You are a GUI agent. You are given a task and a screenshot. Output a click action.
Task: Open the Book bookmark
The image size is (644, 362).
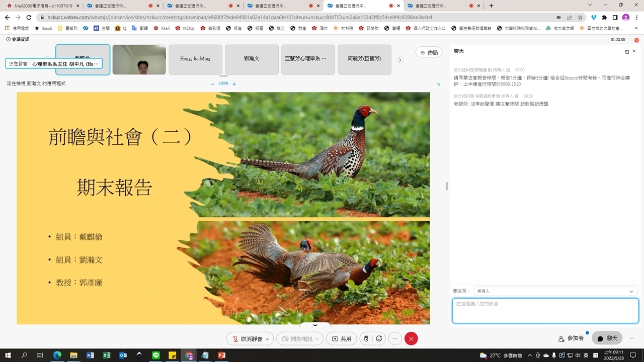43,28
